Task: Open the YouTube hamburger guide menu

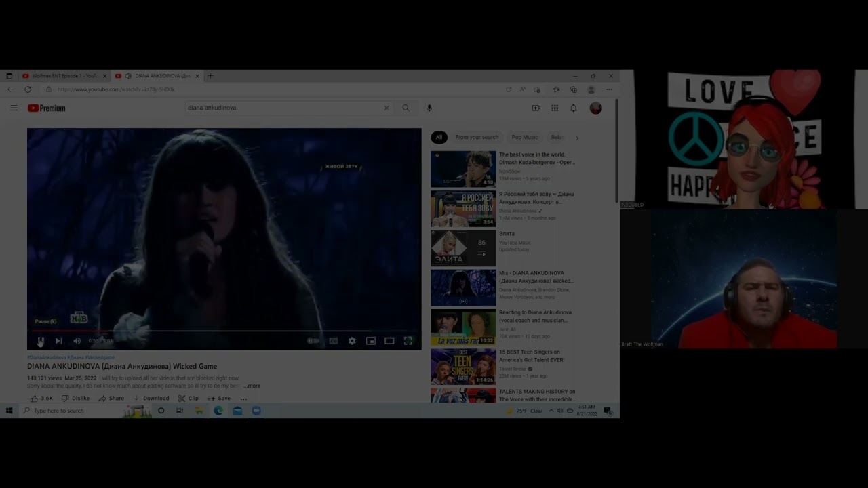Action: [x=14, y=108]
